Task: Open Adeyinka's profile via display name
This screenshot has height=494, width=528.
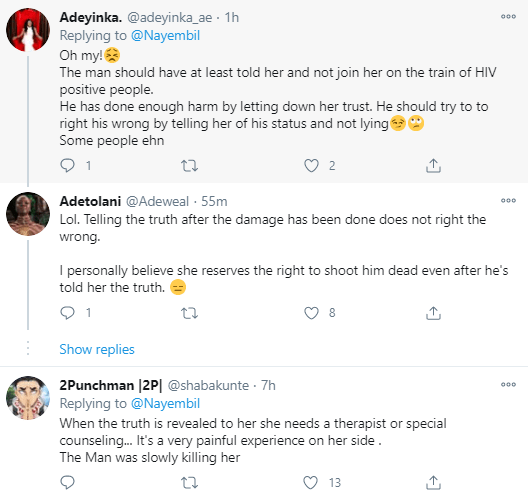Action: (x=91, y=17)
